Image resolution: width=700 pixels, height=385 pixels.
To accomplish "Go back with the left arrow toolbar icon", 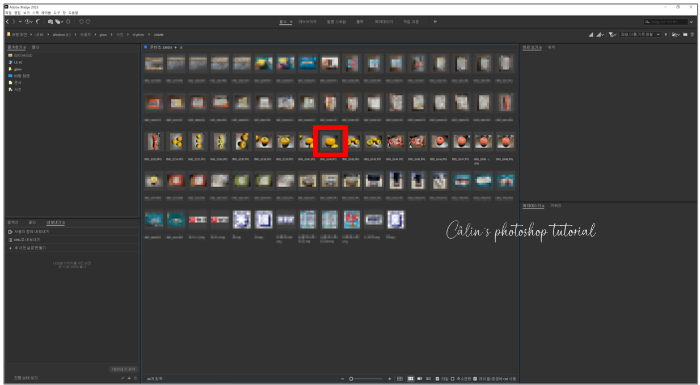I will coord(7,21).
